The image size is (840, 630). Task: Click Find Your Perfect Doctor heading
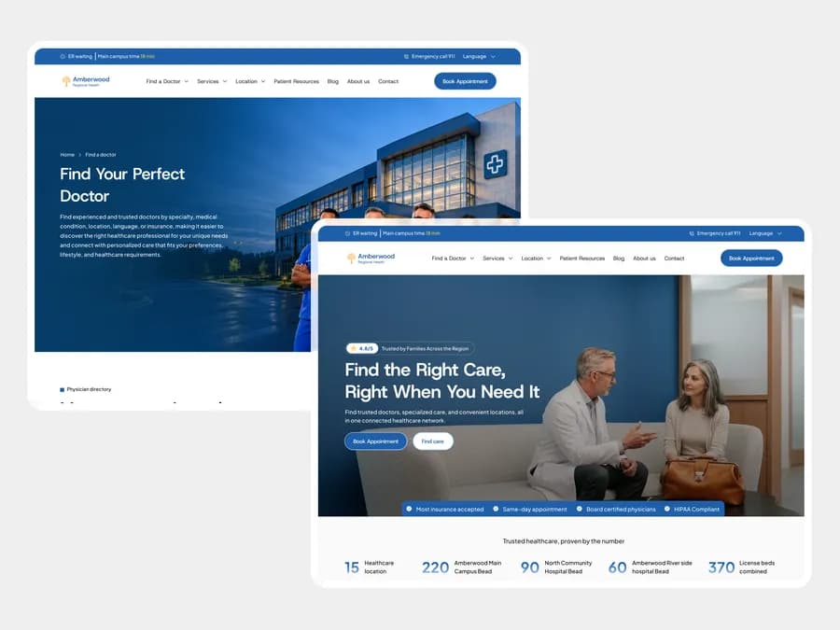(x=122, y=185)
